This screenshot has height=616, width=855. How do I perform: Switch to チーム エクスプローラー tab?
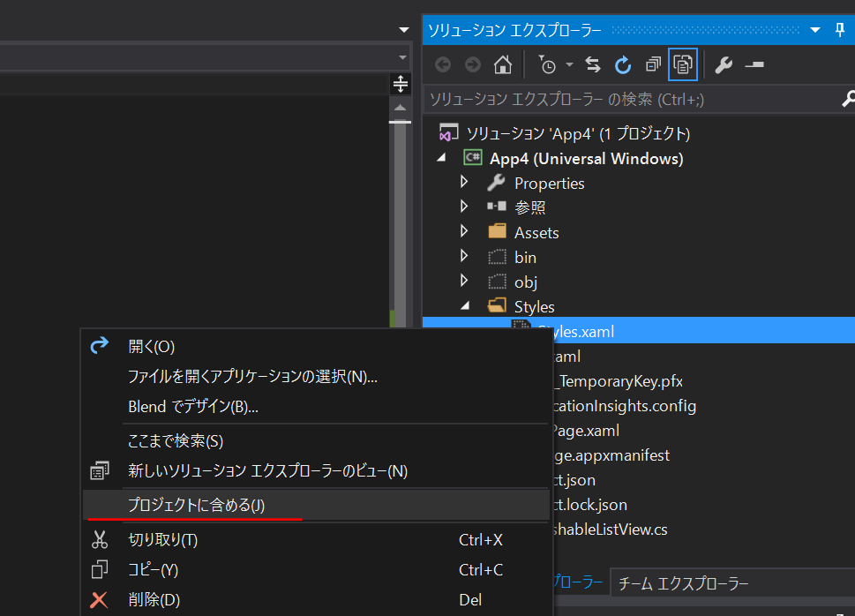pos(683,584)
